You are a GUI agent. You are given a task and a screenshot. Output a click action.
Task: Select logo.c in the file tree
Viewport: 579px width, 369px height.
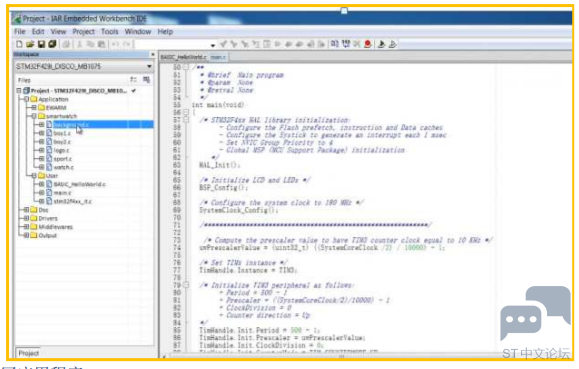[x=61, y=150]
